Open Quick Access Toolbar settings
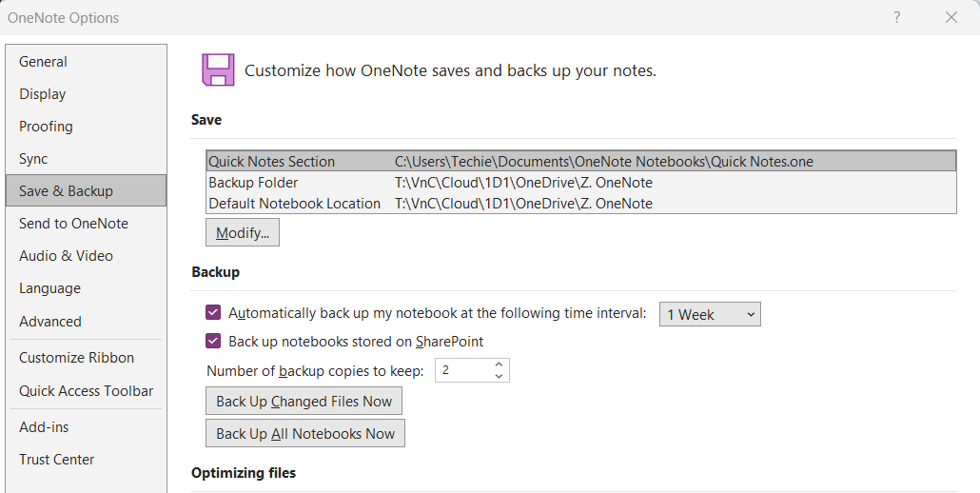 [86, 390]
